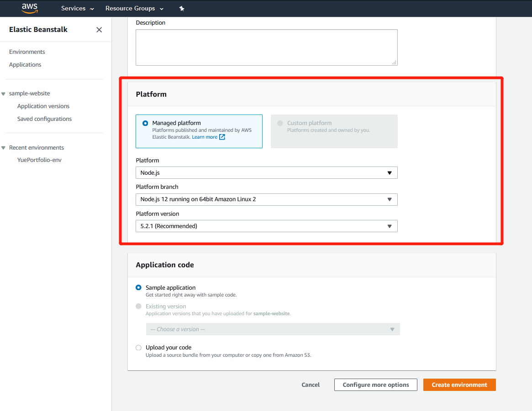The width and height of the screenshot is (532, 411).
Task: Open the Platform version dropdown
Action: (267, 226)
